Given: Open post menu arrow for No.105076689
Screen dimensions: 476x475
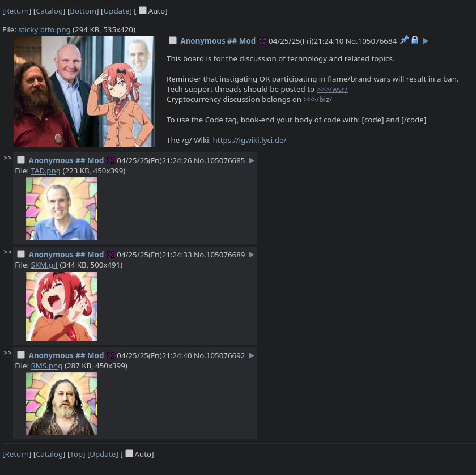Looking at the screenshot, I should 252,255.
